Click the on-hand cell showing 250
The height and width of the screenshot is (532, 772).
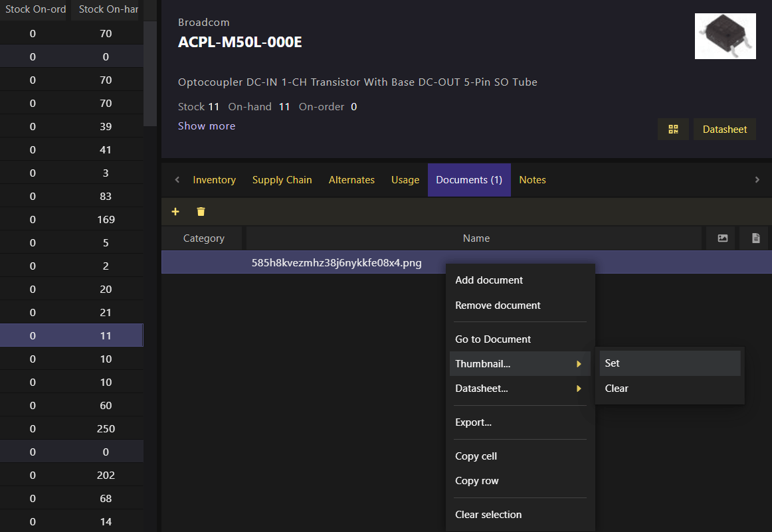tap(106, 428)
